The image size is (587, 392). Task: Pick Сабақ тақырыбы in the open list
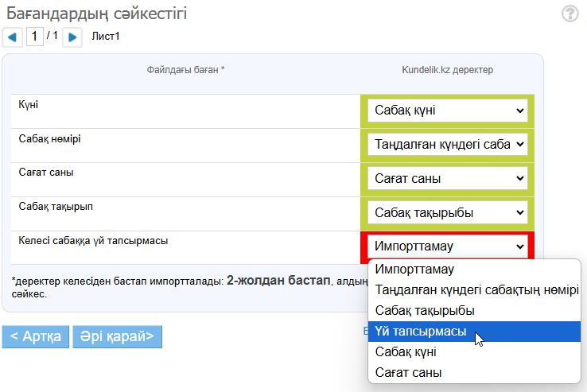[425, 310]
